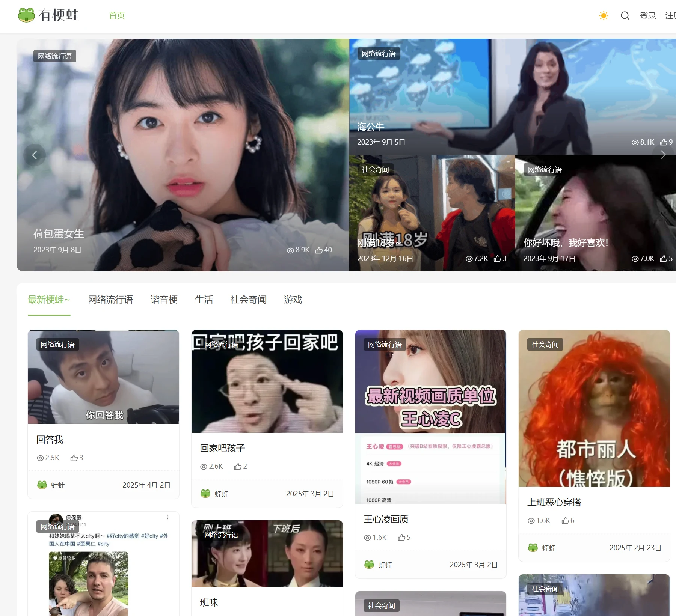Like the 回答我 post thumbs-up
Image resolution: width=676 pixels, height=616 pixels.
click(74, 458)
